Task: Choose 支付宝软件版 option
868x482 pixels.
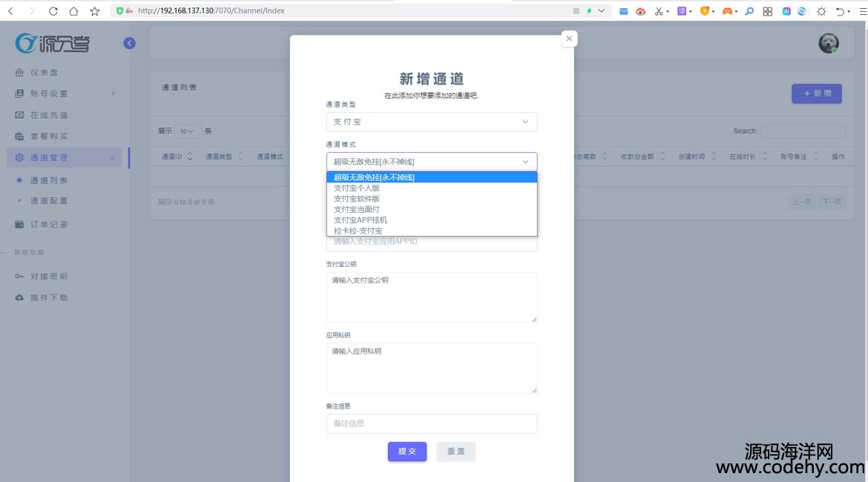Action: pos(432,199)
